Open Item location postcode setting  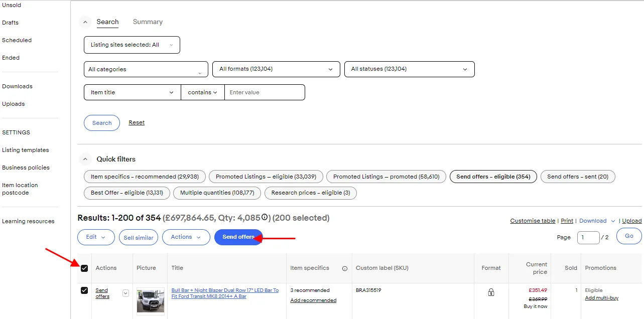tap(20, 189)
